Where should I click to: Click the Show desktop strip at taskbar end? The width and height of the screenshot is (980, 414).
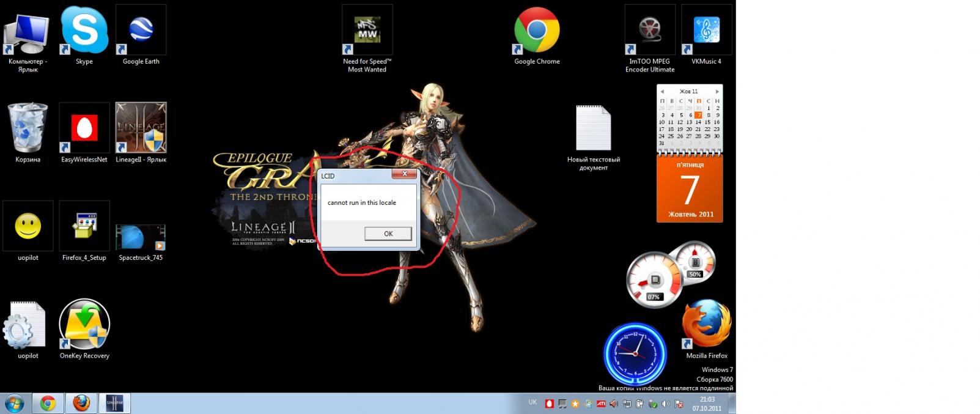(x=732, y=404)
